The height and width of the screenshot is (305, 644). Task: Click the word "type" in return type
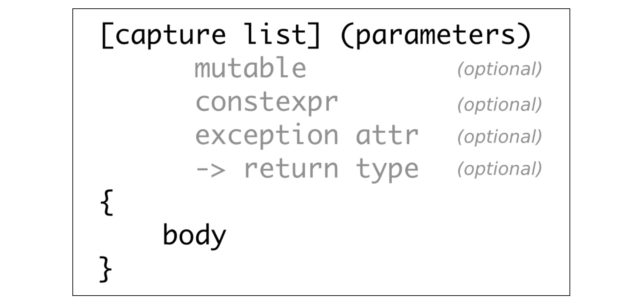(387, 170)
